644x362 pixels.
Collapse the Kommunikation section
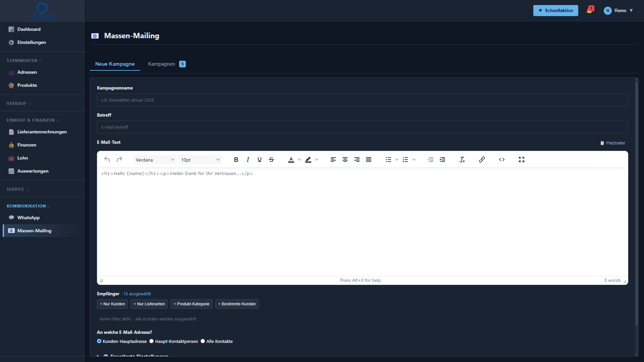29,206
